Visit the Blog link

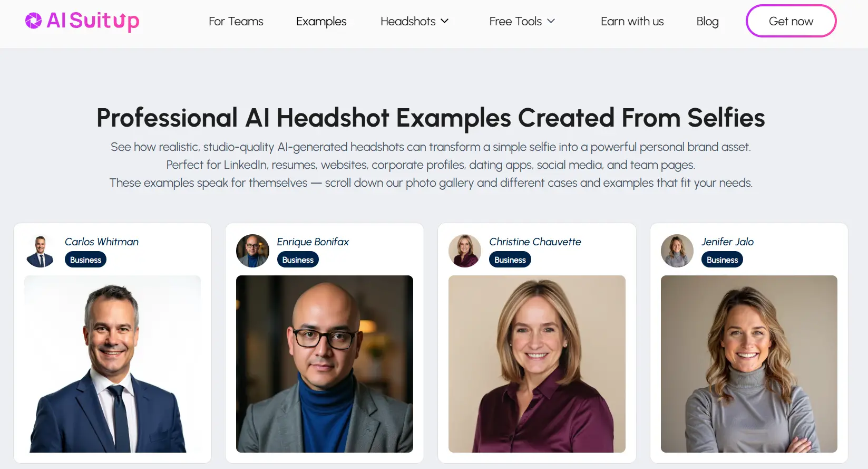(707, 21)
